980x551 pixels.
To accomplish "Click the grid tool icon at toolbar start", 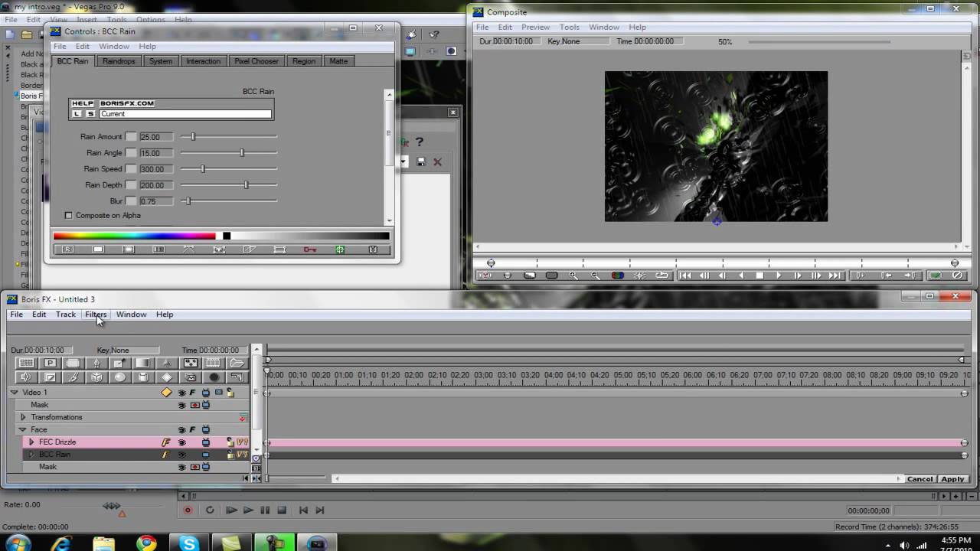I will coord(26,363).
